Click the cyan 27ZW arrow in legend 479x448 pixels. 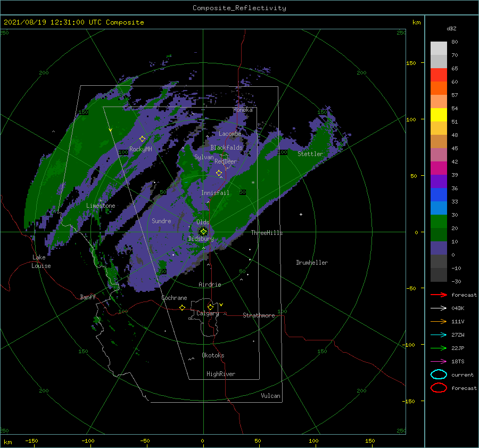pyautogui.click(x=439, y=335)
